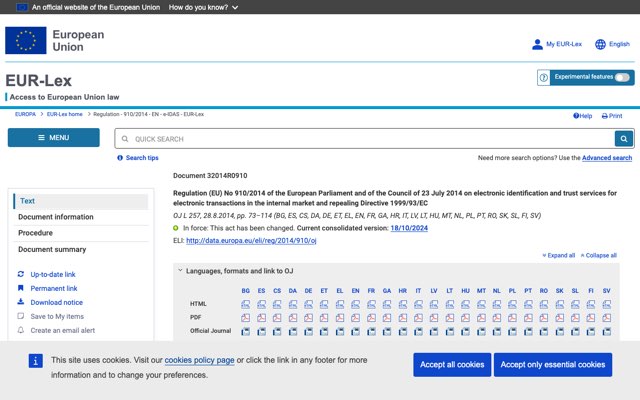Viewport: 640px width, 400px height.
Task: Click the EUROPA breadcrumb link
Action: point(25,114)
